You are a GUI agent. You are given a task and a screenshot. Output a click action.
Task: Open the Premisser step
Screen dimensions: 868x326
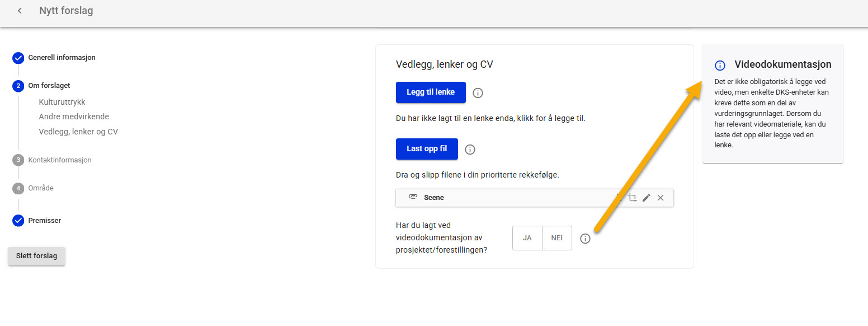(45, 221)
